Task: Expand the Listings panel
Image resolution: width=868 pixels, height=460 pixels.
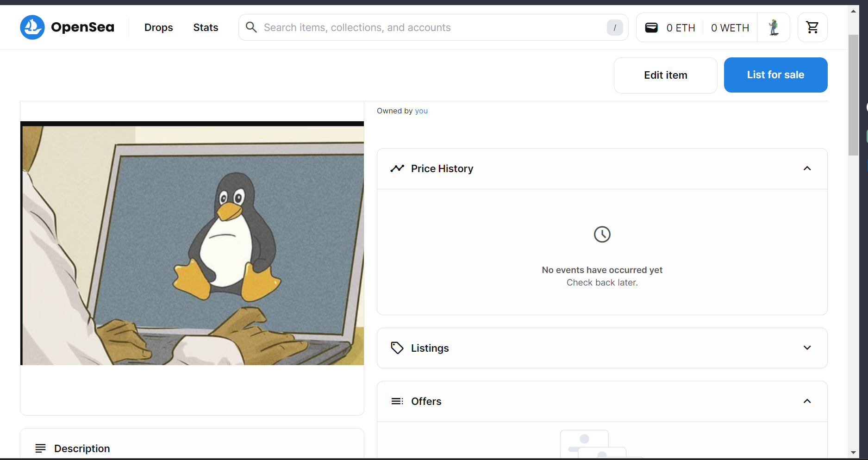Action: coord(807,348)
